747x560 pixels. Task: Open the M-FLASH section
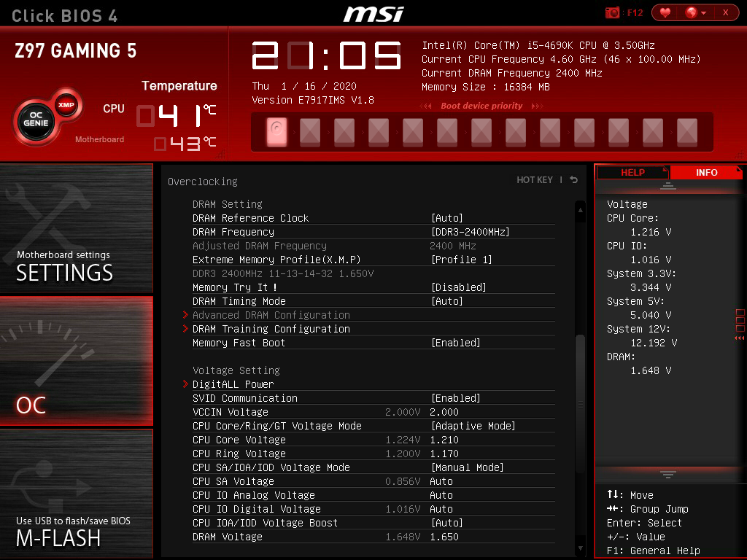pyautogui.click(x=76, y=494)
